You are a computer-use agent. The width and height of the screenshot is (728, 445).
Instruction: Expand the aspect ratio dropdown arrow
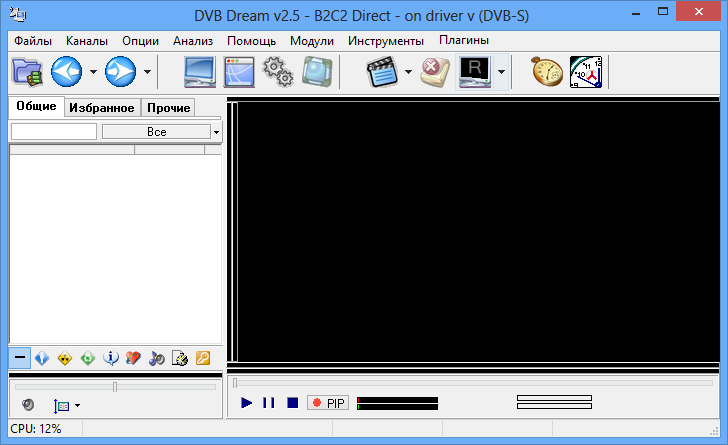(x=78, y=406)
